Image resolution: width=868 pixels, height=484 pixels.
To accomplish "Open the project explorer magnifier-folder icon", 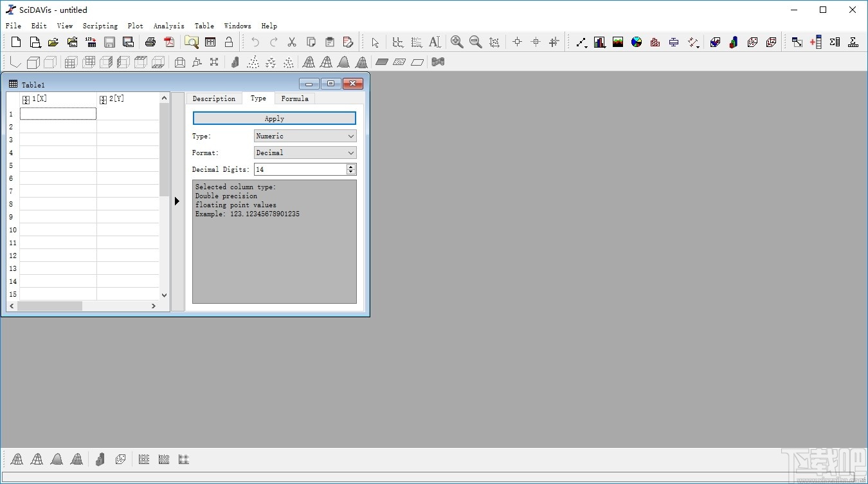I will point(192,42).
